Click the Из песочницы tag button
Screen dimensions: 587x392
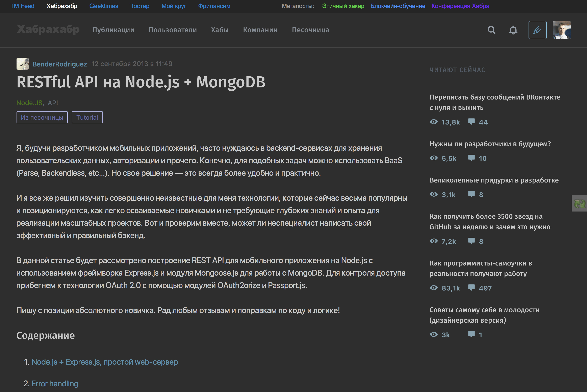(42, 117)
